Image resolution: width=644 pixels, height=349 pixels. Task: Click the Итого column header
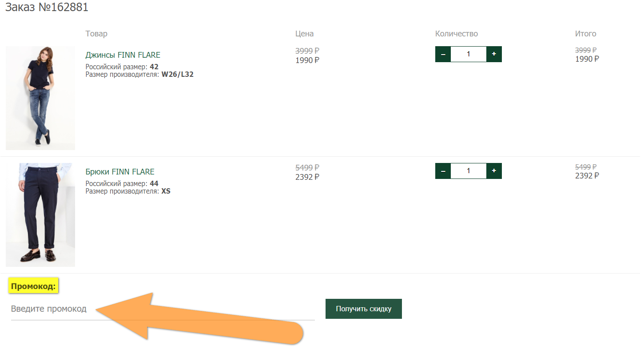[x=586, y=34]
